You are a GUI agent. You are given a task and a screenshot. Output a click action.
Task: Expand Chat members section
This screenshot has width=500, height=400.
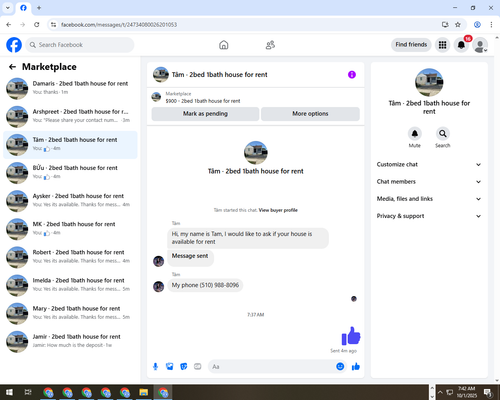429,182
